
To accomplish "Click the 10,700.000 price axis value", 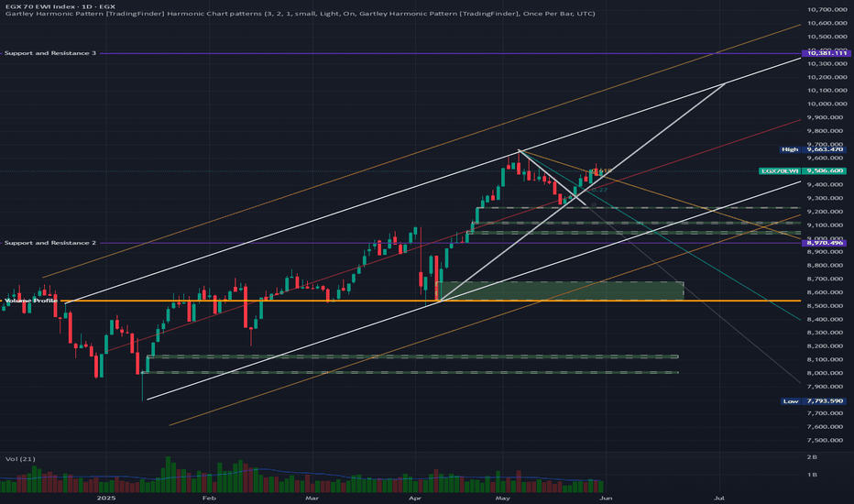I will [x=827, y=10].
